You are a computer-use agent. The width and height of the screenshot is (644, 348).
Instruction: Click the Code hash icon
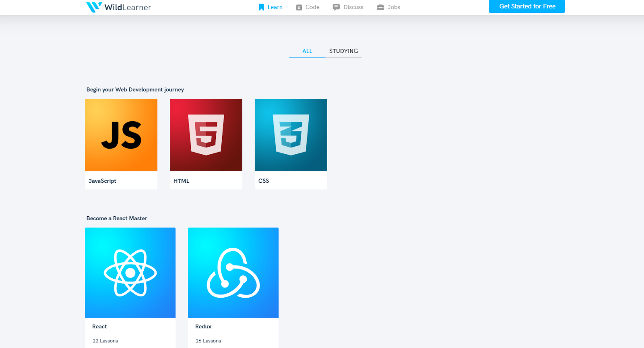click(299, 7)
